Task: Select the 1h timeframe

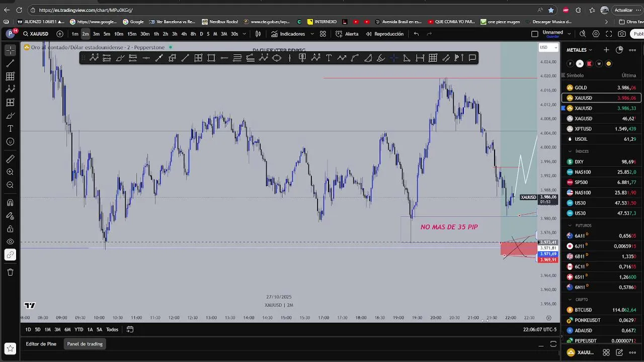Action: pos(156,34)
